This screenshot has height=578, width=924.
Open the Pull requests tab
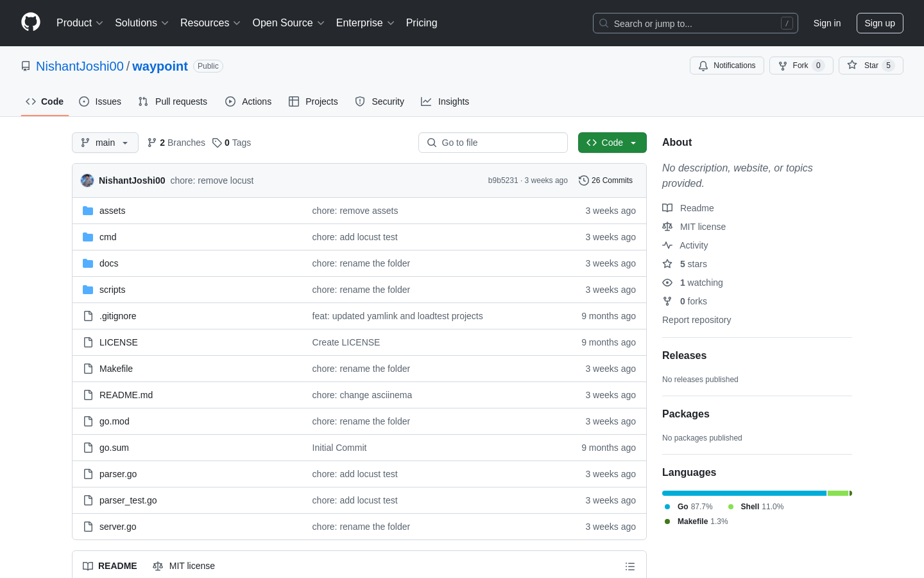173,101
